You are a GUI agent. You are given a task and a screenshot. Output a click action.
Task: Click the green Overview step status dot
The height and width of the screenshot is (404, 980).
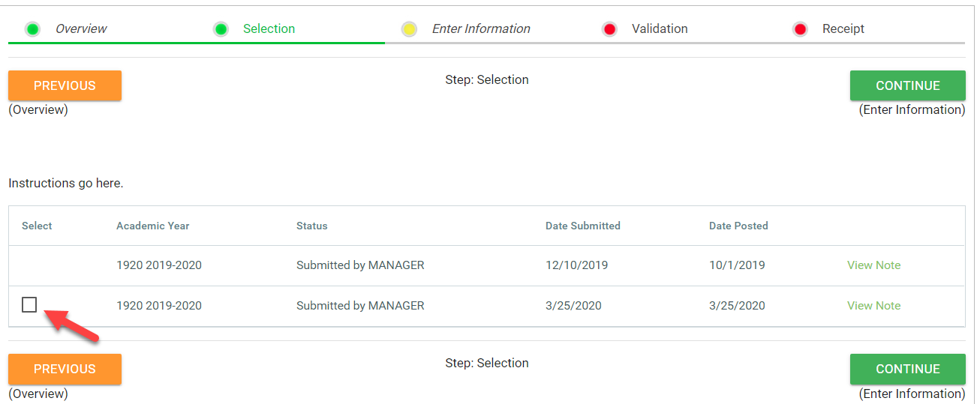tap(32, 29)
